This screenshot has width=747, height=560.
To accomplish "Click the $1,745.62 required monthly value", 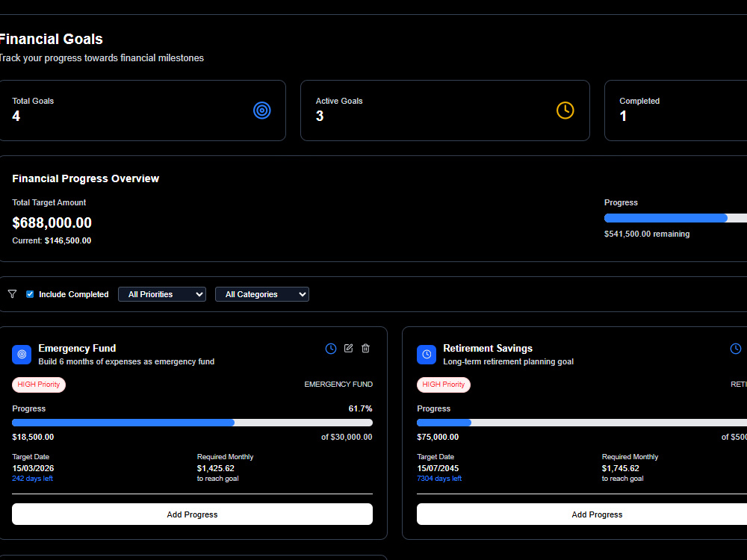I will click(x=621, y=468).
